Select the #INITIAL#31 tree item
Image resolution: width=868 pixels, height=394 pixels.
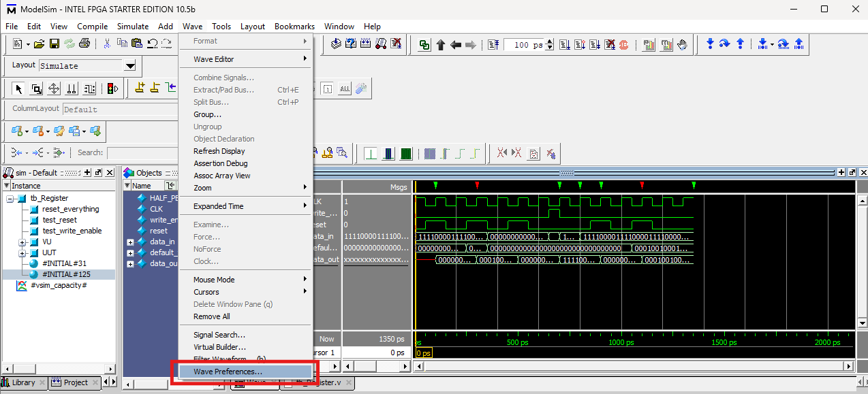click(64, 263)
